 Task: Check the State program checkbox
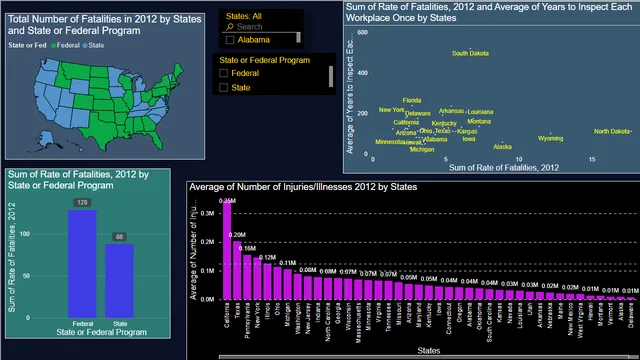point(223,88)
